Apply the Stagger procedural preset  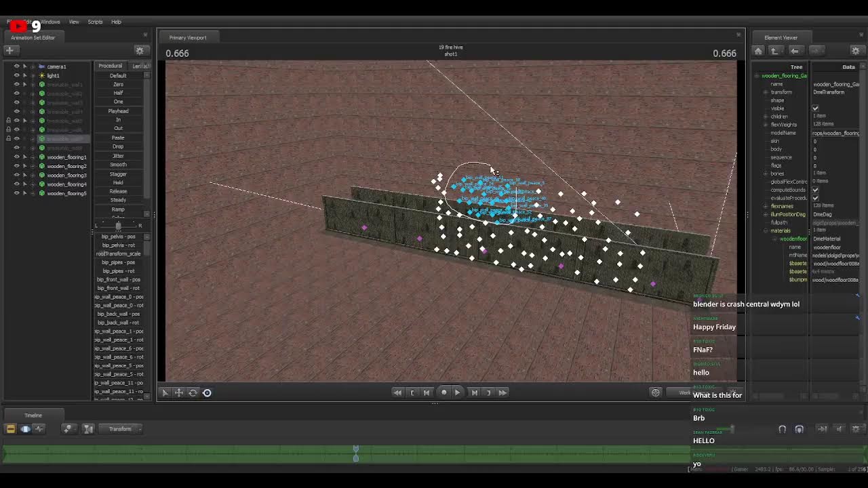pyautogui.click(x=118, y=174)
